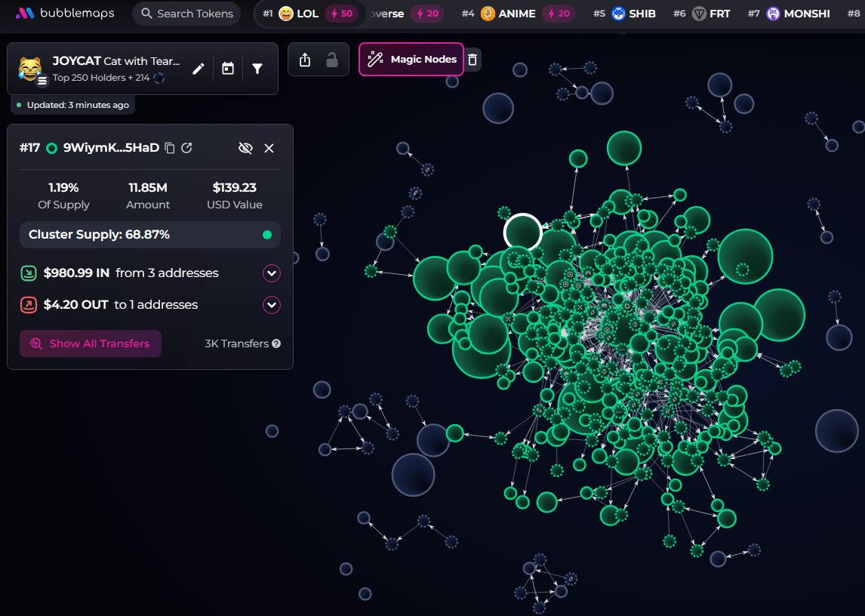Click the share map icon
The width and height of the screenshot is (865, 616).
point(305,60)
